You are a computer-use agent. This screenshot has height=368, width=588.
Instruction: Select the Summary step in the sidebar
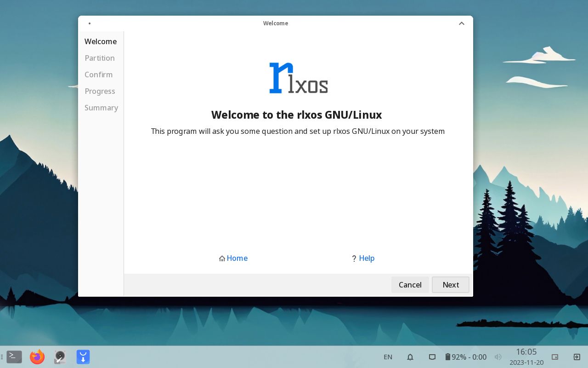(101, 108)
